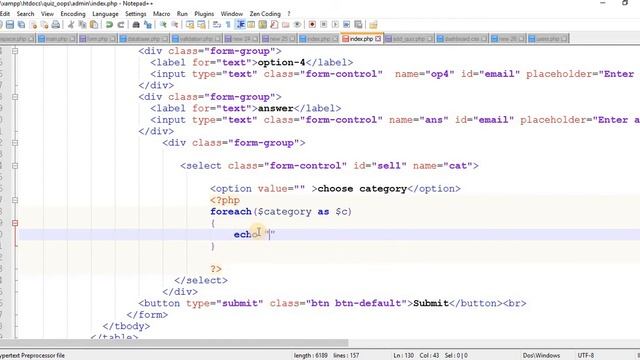Open Folder as Workspace toolbar icon
Viewport: 640px width, 360px height.
click(x=286, y=24)
